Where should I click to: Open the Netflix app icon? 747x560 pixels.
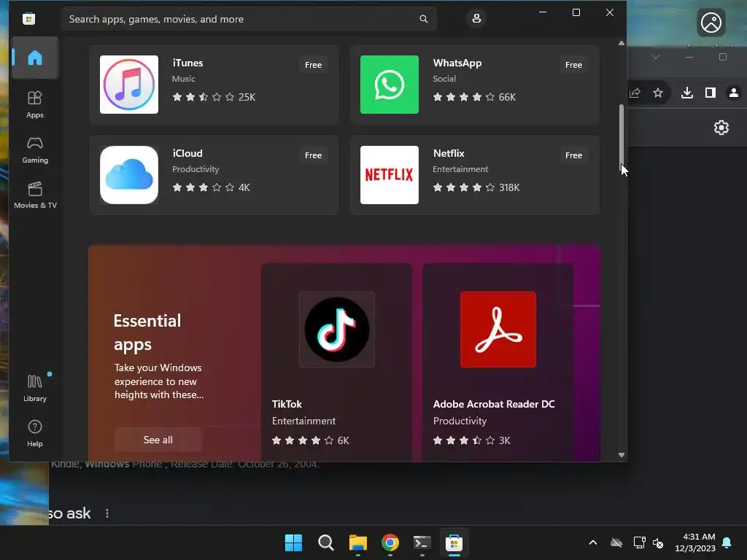(390, 175)
